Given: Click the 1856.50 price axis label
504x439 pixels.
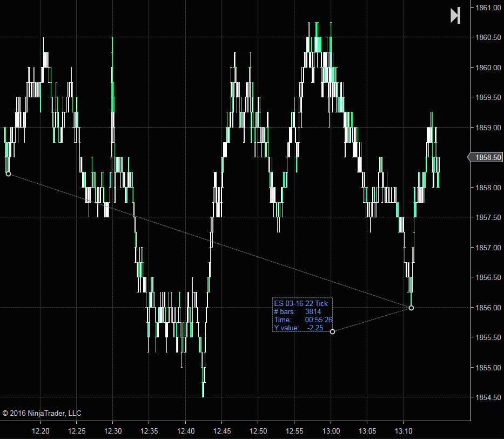Looking at the screenshot, I should tap(488, 277).
